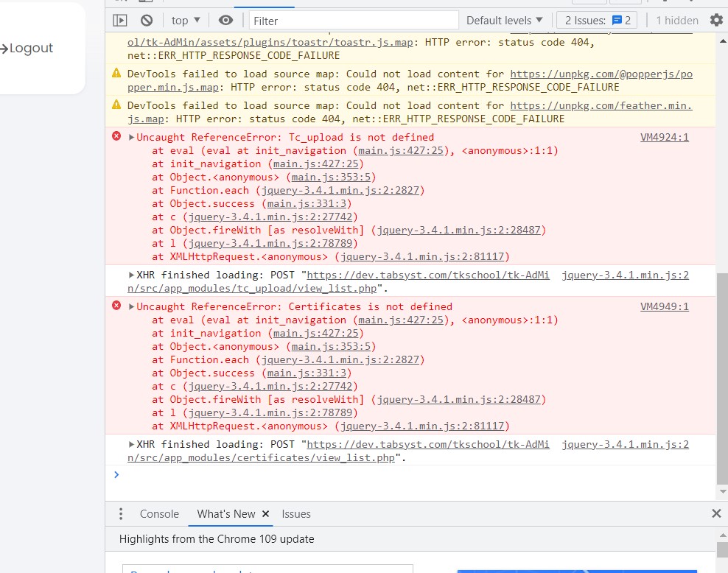The height and width of the screenshot is (573, 728).
Task: Click the Tc_upload error red icon
Action: click(x=116, y=137)
